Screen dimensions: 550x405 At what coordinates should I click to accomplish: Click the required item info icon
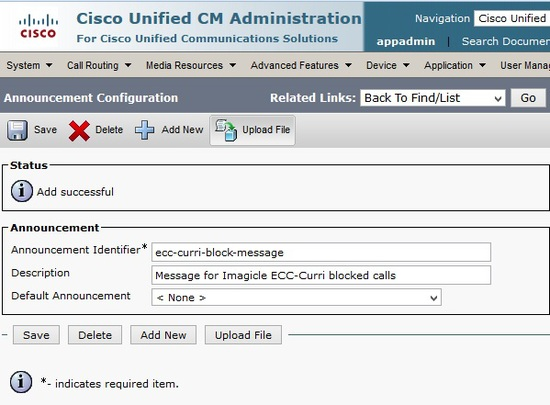21,382
